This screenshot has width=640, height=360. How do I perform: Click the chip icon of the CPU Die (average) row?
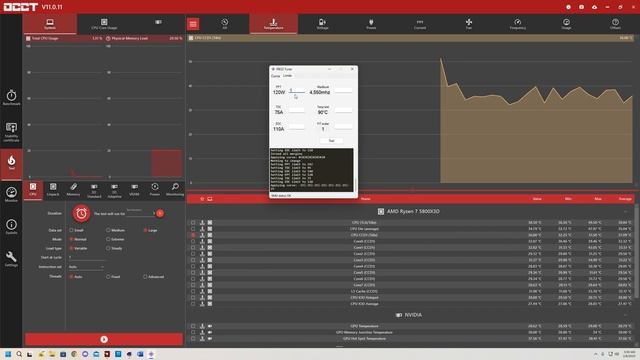click(x=210, y=229)
